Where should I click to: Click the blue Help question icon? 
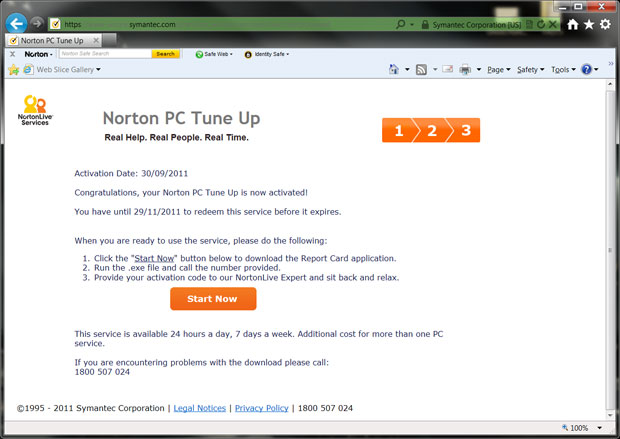pyautogui.click(x=586, y=70)
